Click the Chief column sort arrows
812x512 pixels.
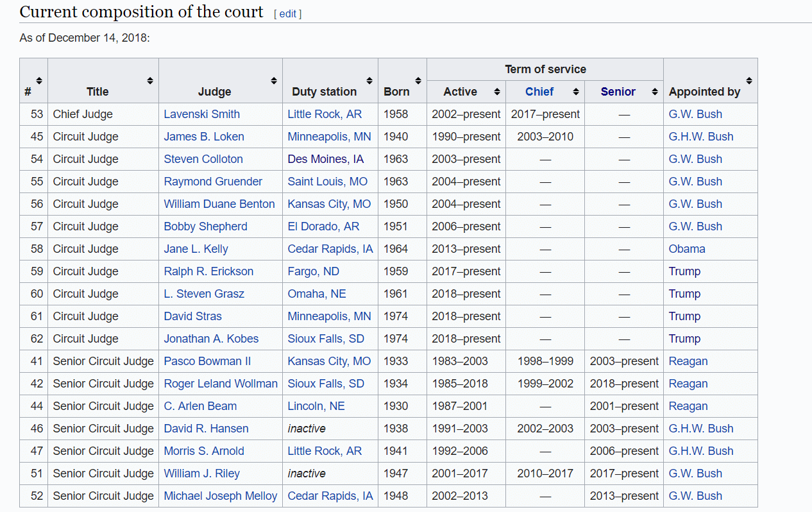(x=576, y=92)
